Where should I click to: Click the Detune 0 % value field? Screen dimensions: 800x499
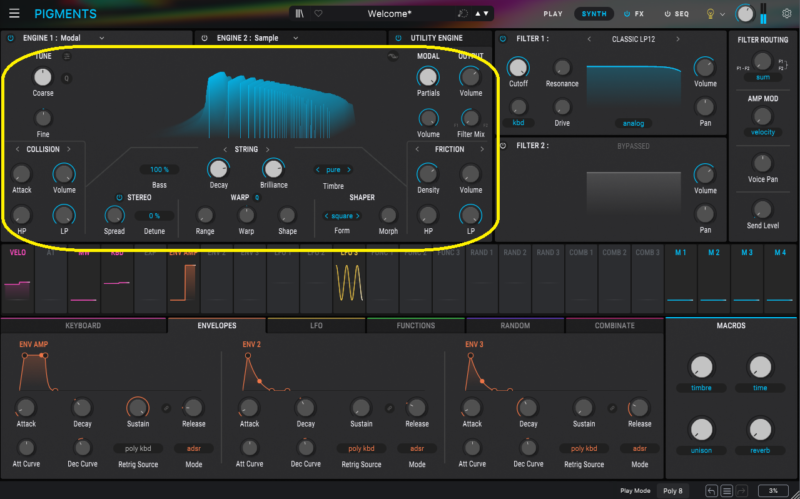pyautogui.click(x=154, y=216)
